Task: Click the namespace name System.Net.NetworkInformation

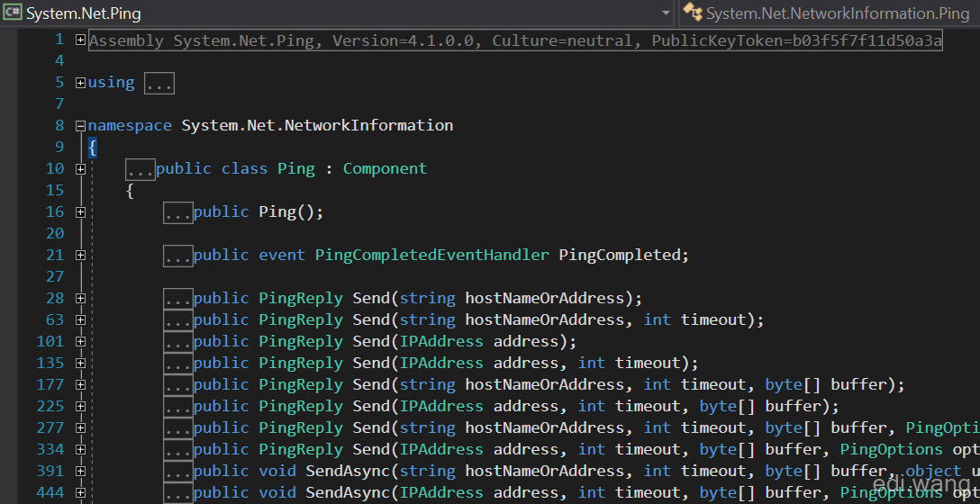Action: (317, 125)
